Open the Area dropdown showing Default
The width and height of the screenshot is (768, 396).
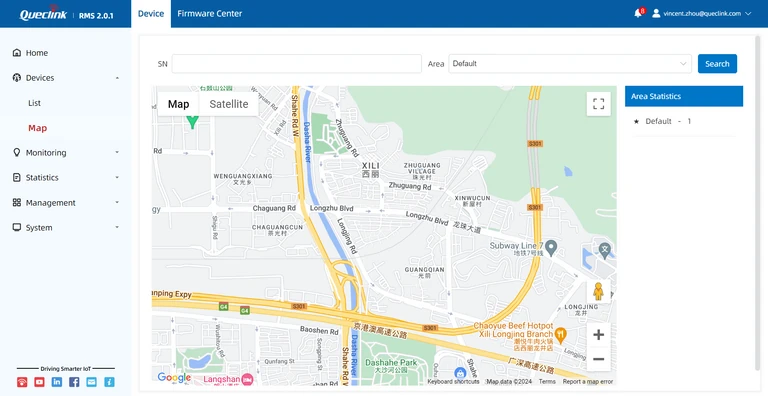pos(570,64)
